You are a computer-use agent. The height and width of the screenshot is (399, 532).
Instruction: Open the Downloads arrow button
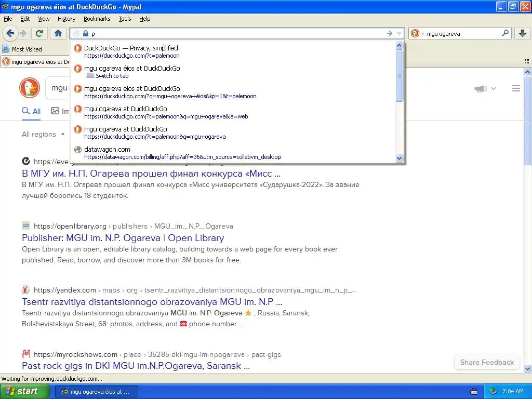[x=523, y=33]
